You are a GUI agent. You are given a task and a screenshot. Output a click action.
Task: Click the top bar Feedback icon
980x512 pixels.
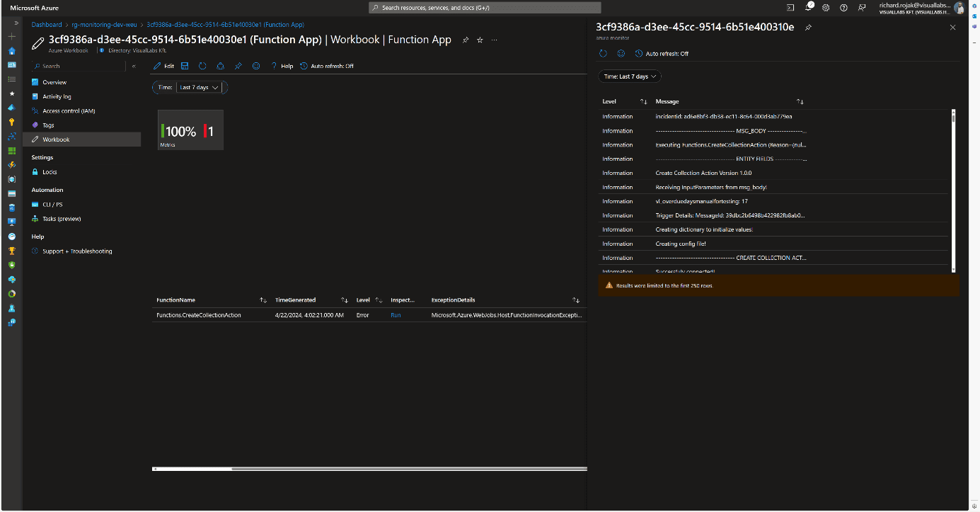pos(861,7)
